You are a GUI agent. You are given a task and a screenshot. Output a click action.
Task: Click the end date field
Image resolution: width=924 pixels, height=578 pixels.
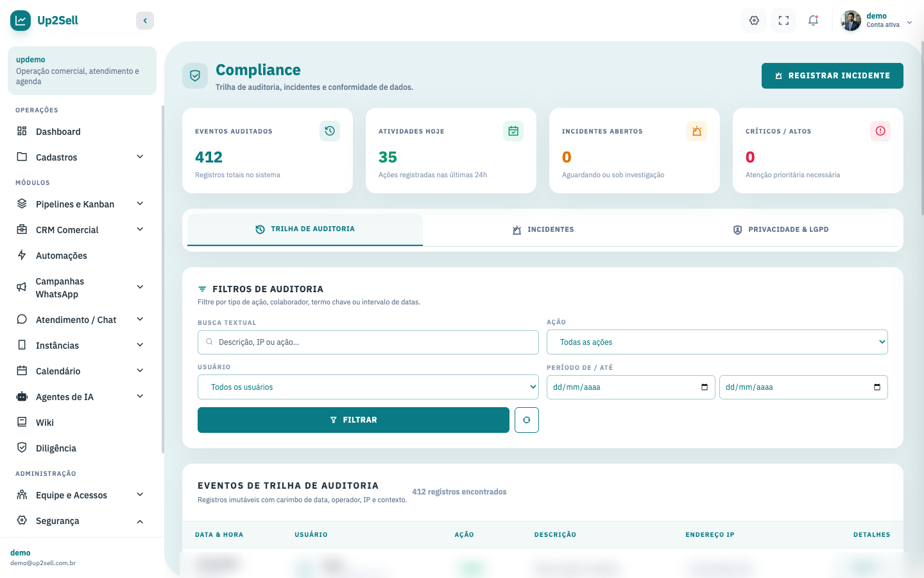click(x=803, y=387)
